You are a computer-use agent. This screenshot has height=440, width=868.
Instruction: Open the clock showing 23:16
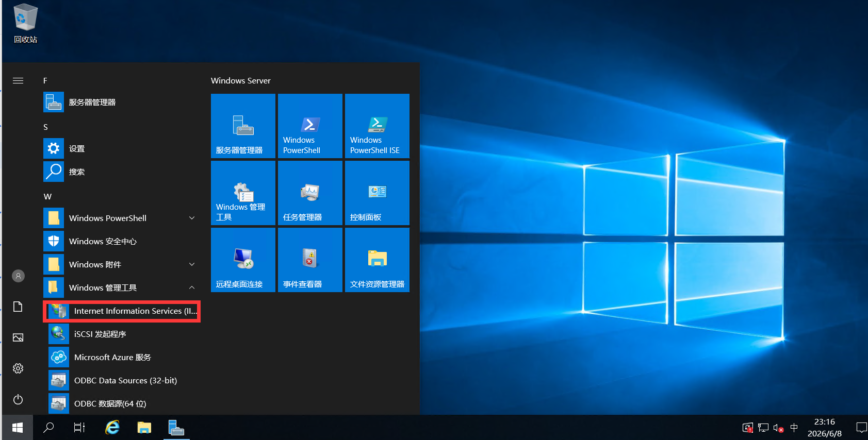(825, 428)
